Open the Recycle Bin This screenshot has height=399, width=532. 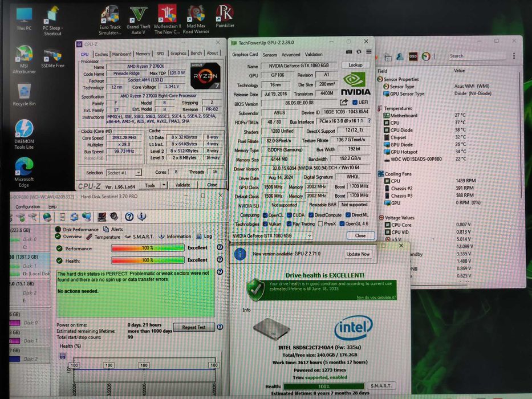(24, 95)
